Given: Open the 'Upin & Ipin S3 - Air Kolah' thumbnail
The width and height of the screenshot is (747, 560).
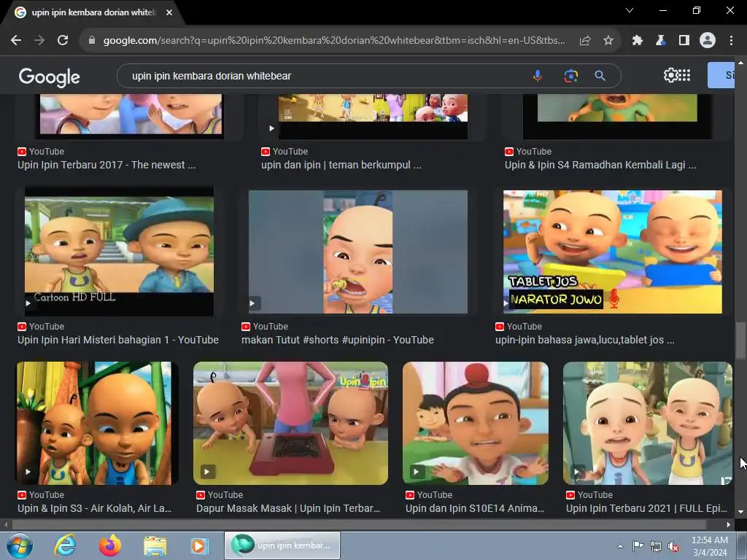Looking at the screenshot, I should click(97, 424).
